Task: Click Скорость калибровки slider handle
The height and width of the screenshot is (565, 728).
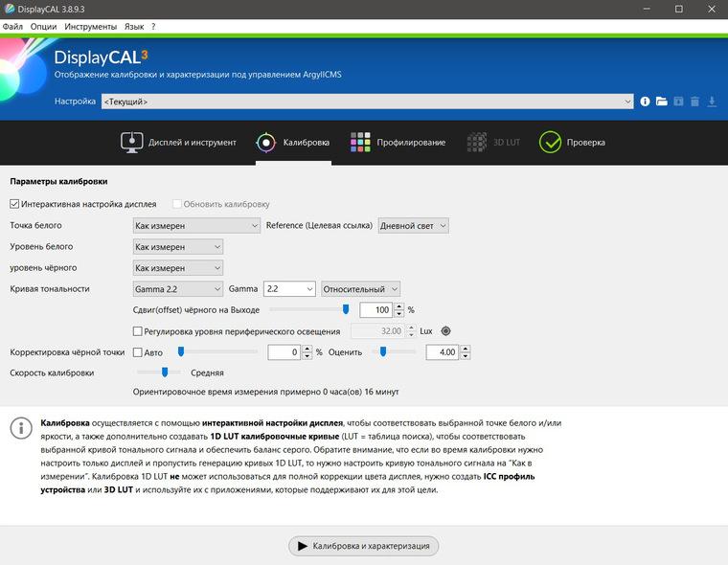Action: [x=165, y=373]
